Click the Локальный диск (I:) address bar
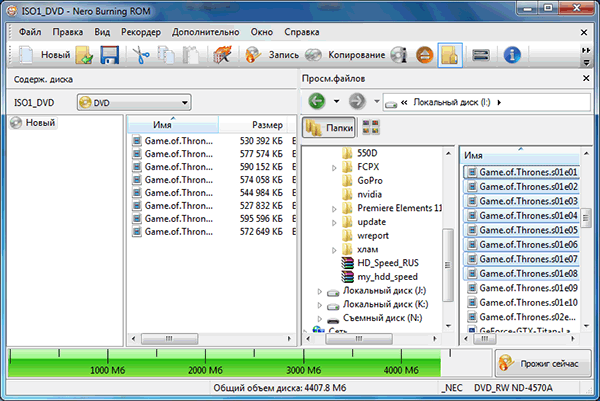This screenshot has width=600, height=401. coord(487,102)
